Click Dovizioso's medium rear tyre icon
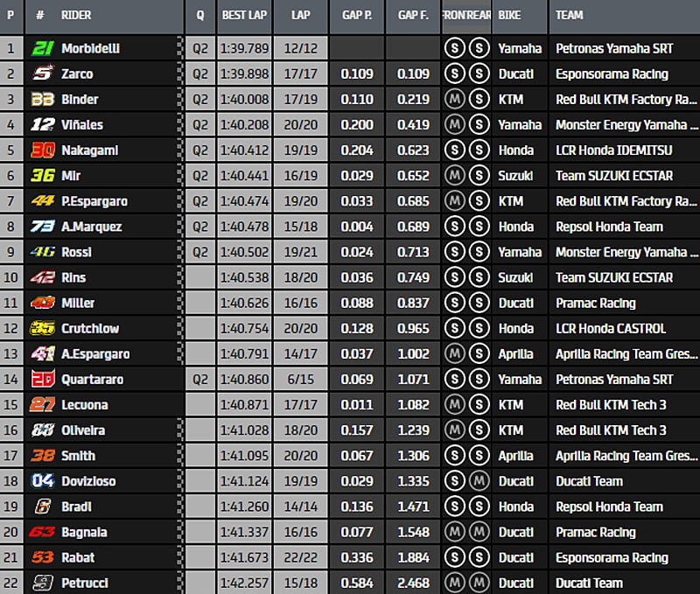Screen dimensions: 700x594 point(478,481)
